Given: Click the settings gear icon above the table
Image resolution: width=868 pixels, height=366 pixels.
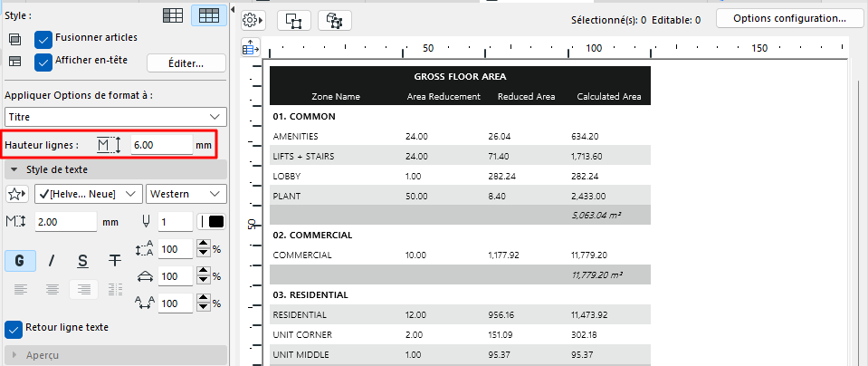Looking at the screenshot, I should click(253, 19).
